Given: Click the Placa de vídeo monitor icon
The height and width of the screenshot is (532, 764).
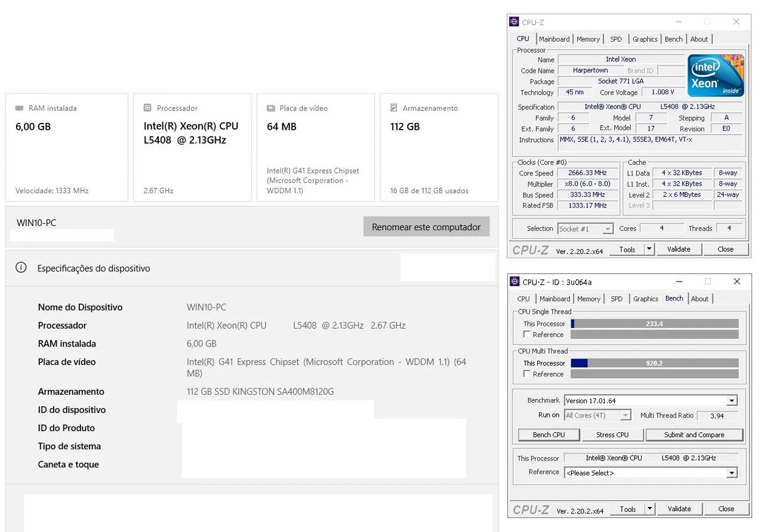Looking at the screenshot, I should (x=270, y=108).
